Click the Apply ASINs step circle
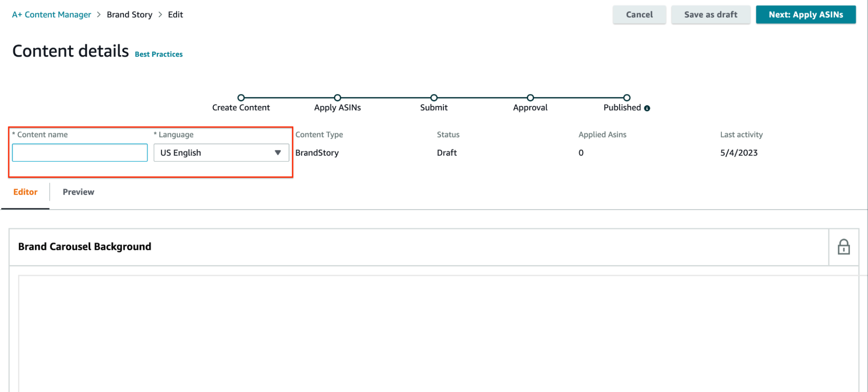Viewport: 868px width, 392px height. pyautogui.click(x=337, y=98)
